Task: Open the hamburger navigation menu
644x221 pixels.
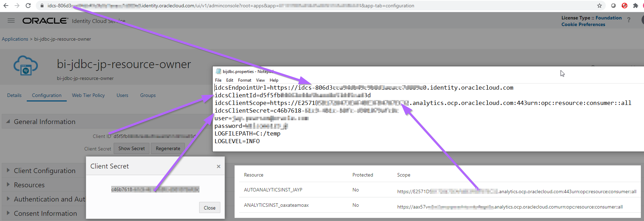Action: click(x=11, y=21)
